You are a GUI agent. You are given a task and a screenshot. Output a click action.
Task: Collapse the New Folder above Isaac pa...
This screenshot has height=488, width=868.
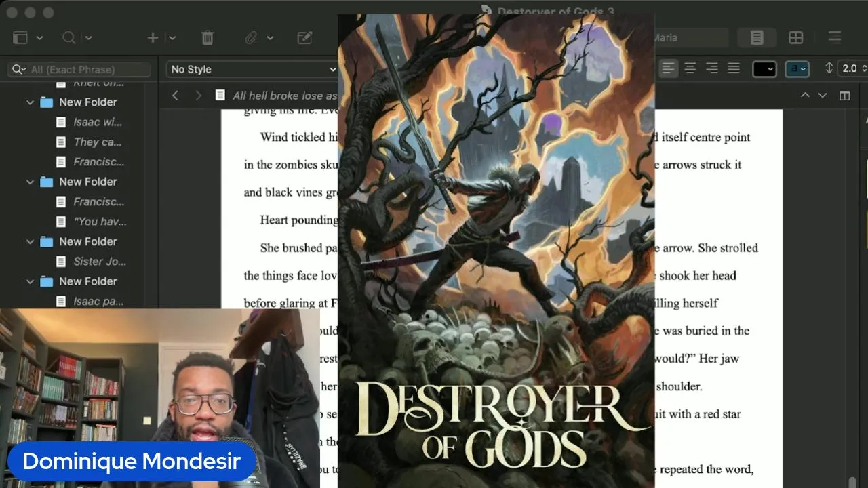[30, 282]
